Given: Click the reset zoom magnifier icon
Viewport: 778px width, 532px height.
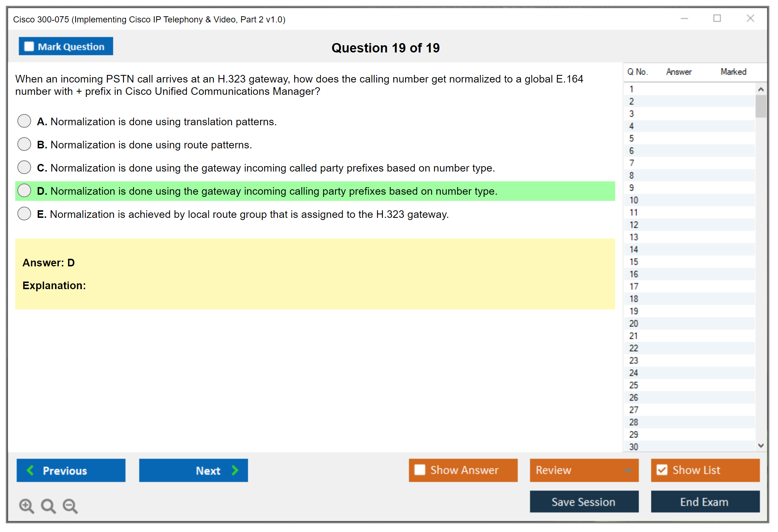Looking at the screenshot, I should coord(48,506).
